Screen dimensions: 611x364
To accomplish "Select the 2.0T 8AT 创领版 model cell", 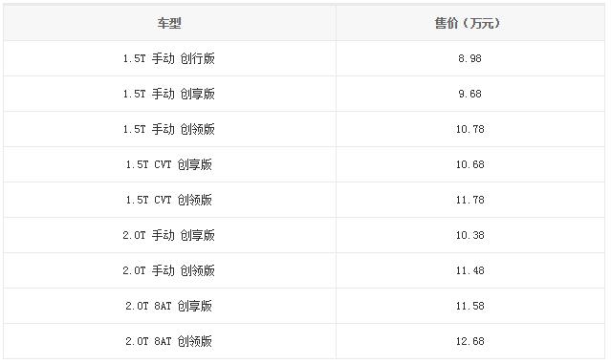I will [169, 341].
